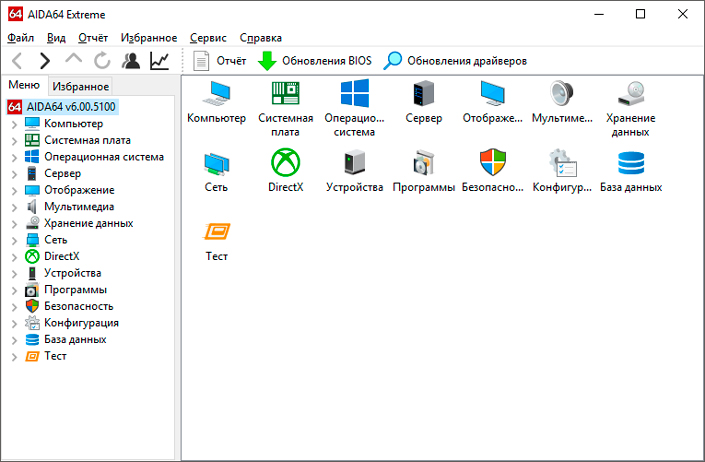Screen dimensions: 705x462
Task: Open the Сервис menu
Action: point(208,38)
